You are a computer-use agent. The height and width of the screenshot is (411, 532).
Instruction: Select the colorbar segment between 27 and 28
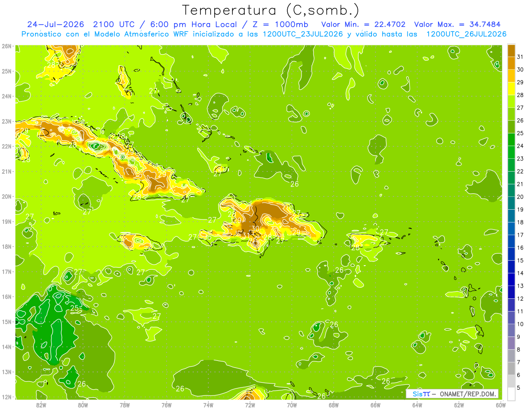point(511,101)
